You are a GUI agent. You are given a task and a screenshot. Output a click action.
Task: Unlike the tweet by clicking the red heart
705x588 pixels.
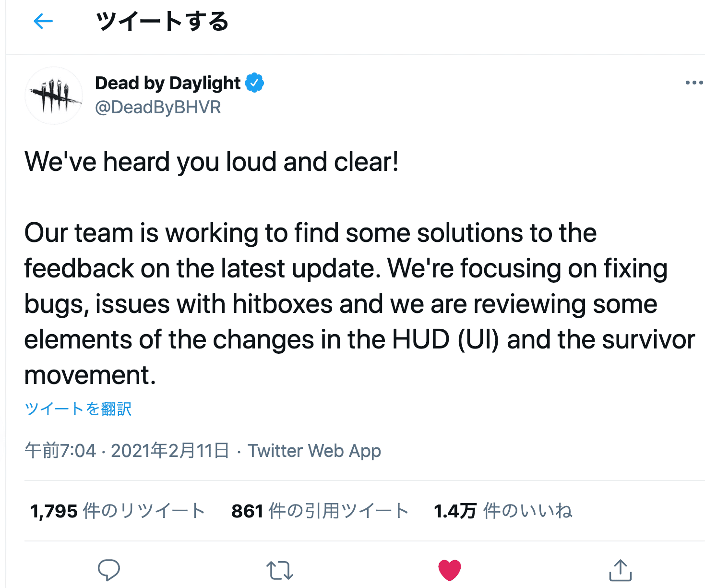[449, 570]
